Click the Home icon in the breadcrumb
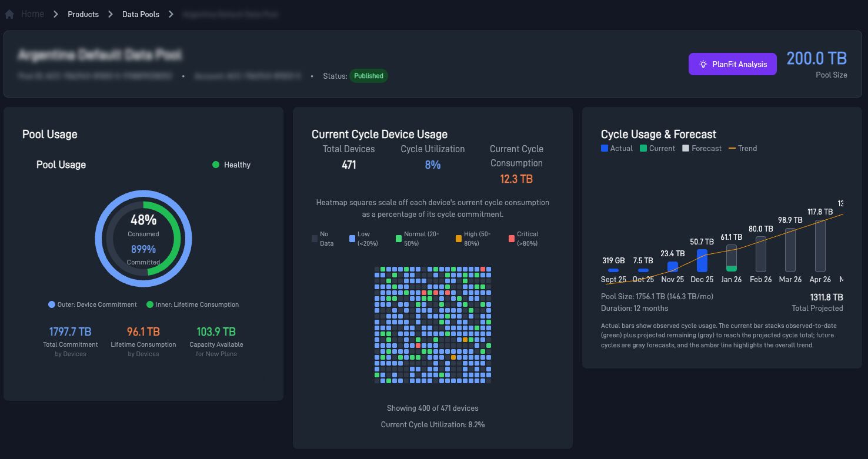The width and height of the screenshot is (868, 459). (x=9, y=14)
